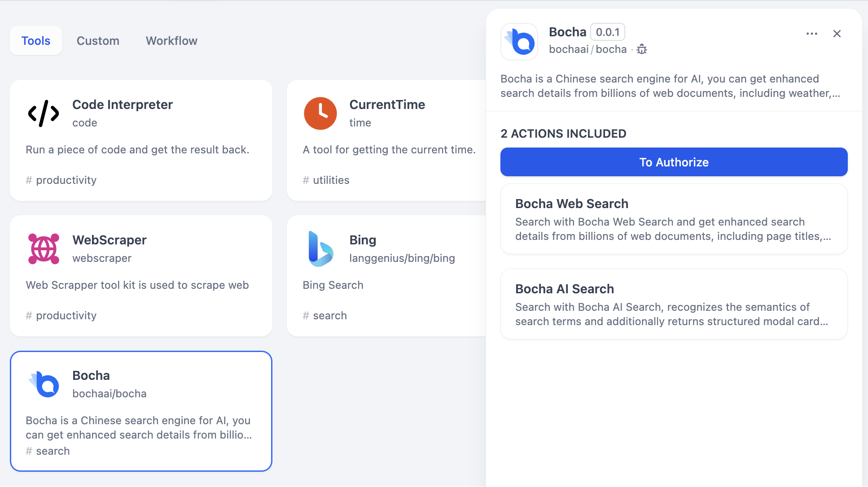
Task: Open the Bocha AI Search action
Action: click(x=674, y=304)
